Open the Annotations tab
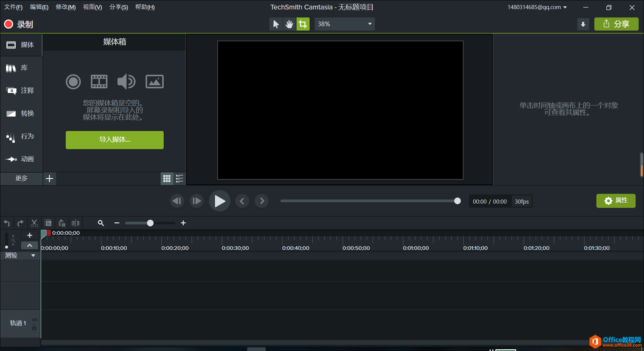This screenshot has width=644, height=351. [x=21, y=91]
